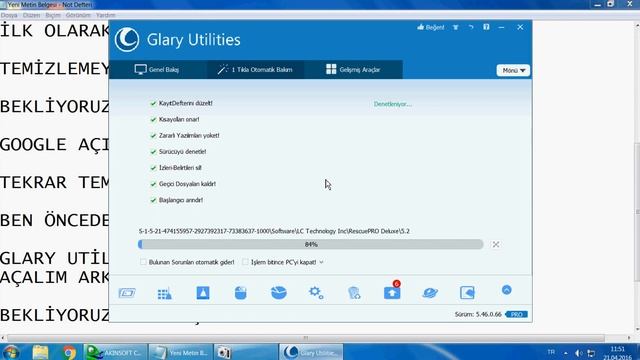Click the volume speaker tray icon
Viewport: 640px width, 360px height.
[578, 353]
